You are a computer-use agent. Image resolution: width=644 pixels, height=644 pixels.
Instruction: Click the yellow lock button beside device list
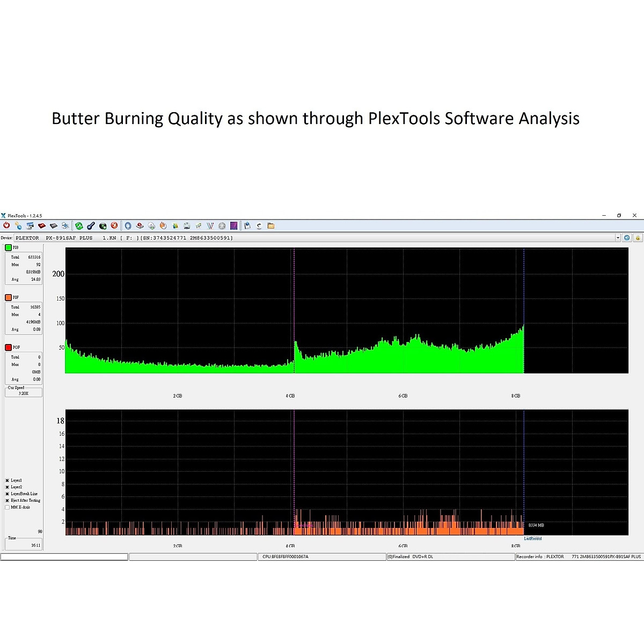[x=638, y=238]
